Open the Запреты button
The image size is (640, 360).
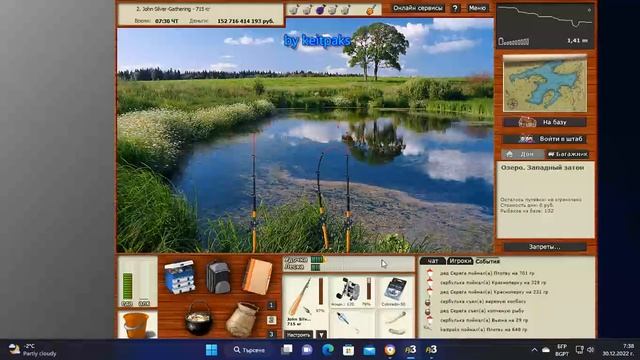pyautogui.click(x=545, y=247)
